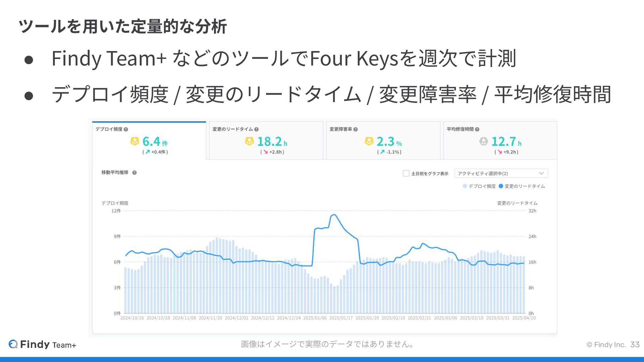Click 2025/01/06 date label on x-axis
The height and width of the screenshot is (362, 644).
[x=315, y=318]
